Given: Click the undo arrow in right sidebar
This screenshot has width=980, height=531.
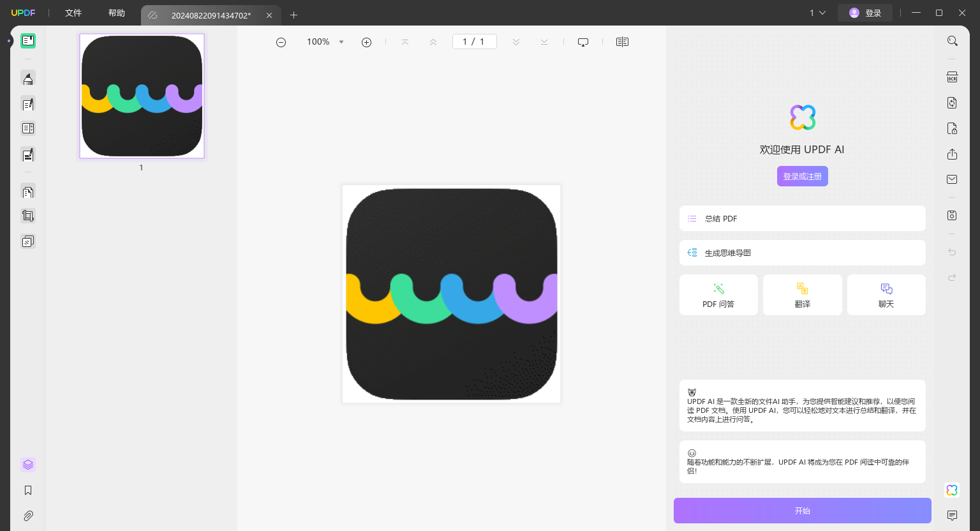Looking at the screenshot, I should pos(952,252).
